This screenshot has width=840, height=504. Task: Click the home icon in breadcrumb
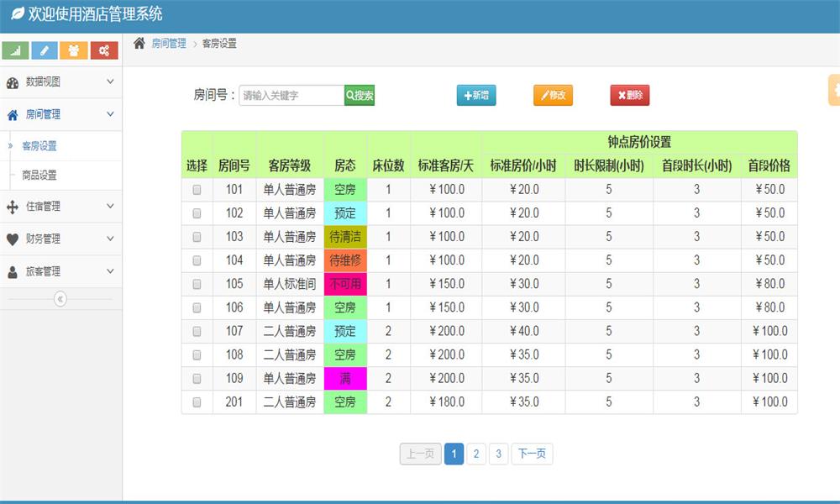(139, 44)
